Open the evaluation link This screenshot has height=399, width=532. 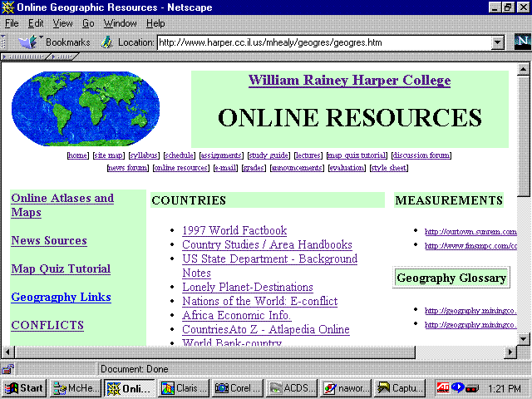[x=347, y=168]
